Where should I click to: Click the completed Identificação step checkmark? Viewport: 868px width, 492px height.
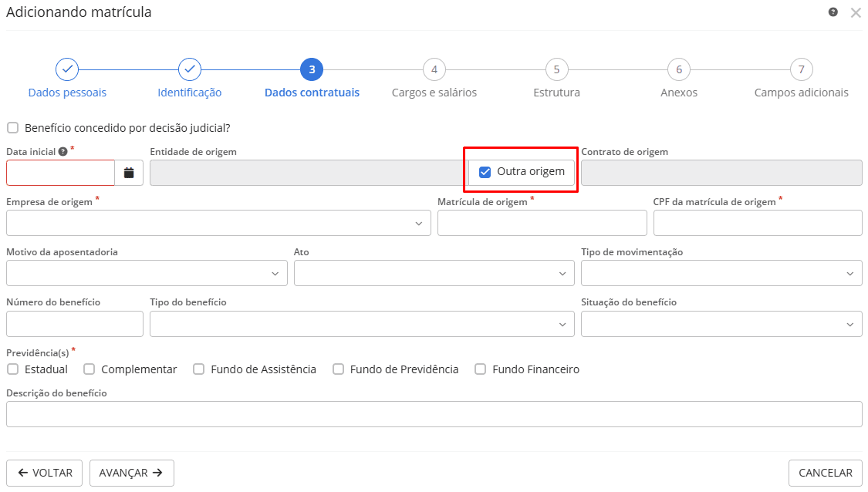click(190, 69)
